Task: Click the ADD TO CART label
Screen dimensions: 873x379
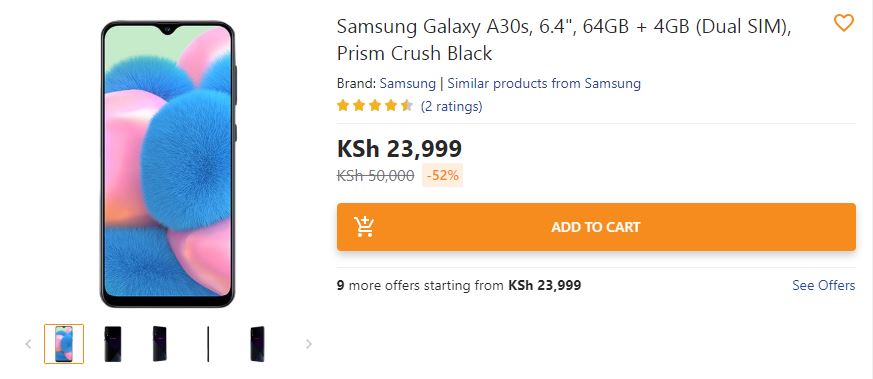Action: click(596, 227)
